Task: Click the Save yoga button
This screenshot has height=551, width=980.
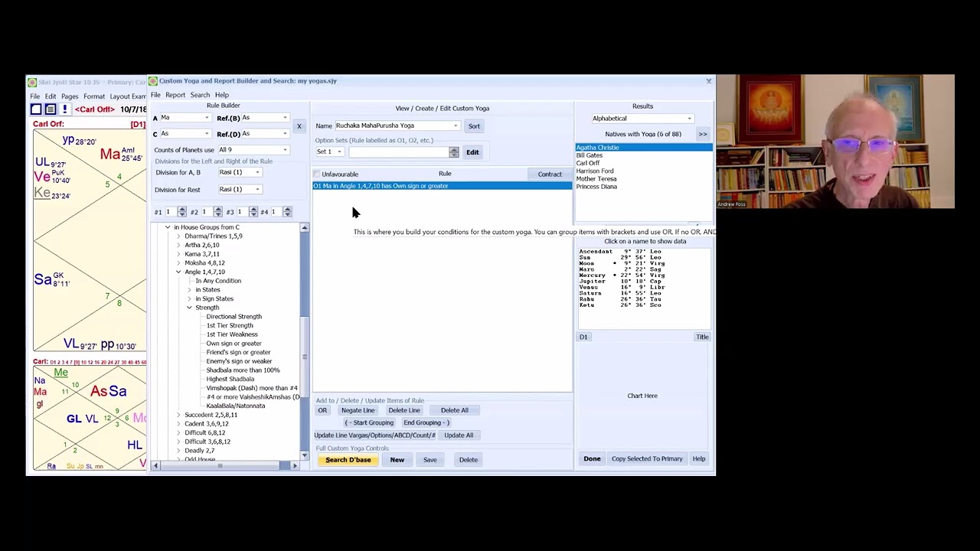Action: tap(430, 460)
